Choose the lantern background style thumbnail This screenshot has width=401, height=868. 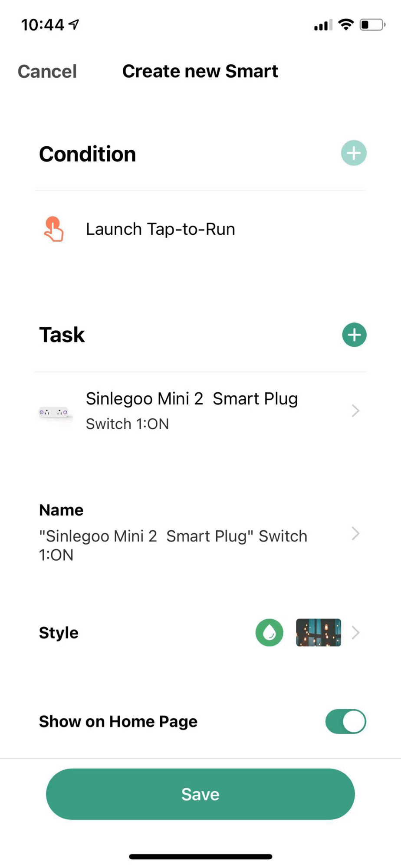coord(319,632)
